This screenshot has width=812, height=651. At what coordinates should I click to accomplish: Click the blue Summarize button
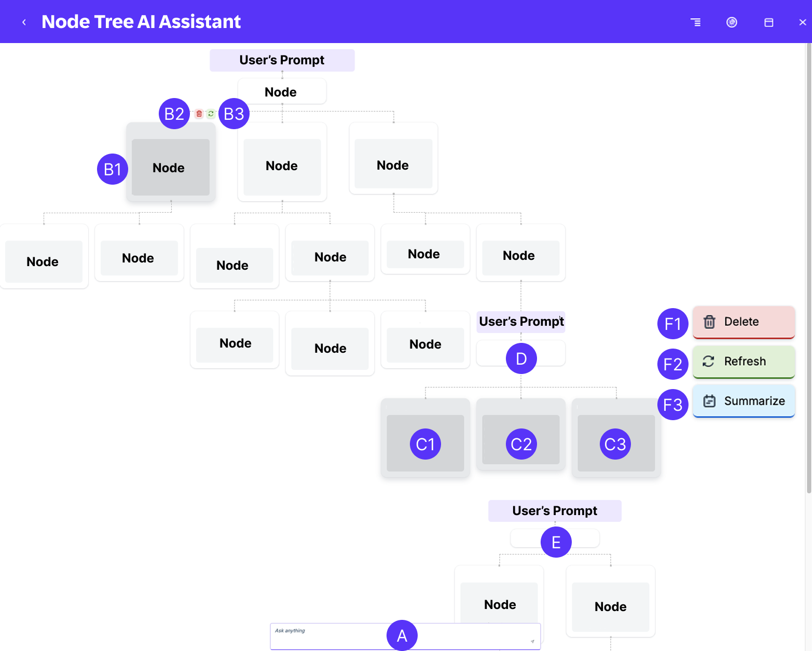click(x=744, y=401)
